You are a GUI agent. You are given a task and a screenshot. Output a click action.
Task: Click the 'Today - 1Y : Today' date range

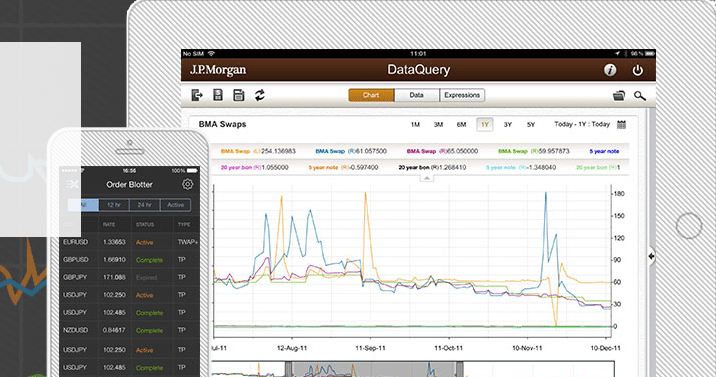pyautogui.click(x=582, y=124)
